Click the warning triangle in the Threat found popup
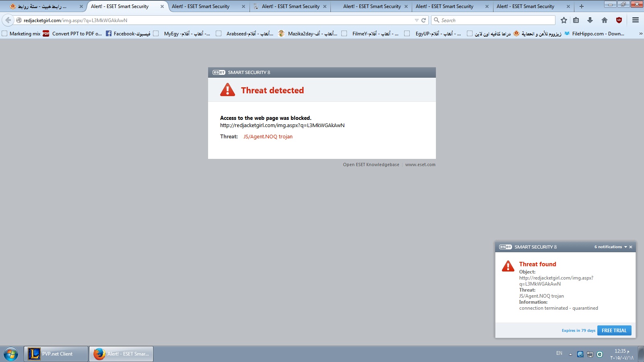Image resolution: width=644 pixels, height=362 pixels. click(508, 266)
